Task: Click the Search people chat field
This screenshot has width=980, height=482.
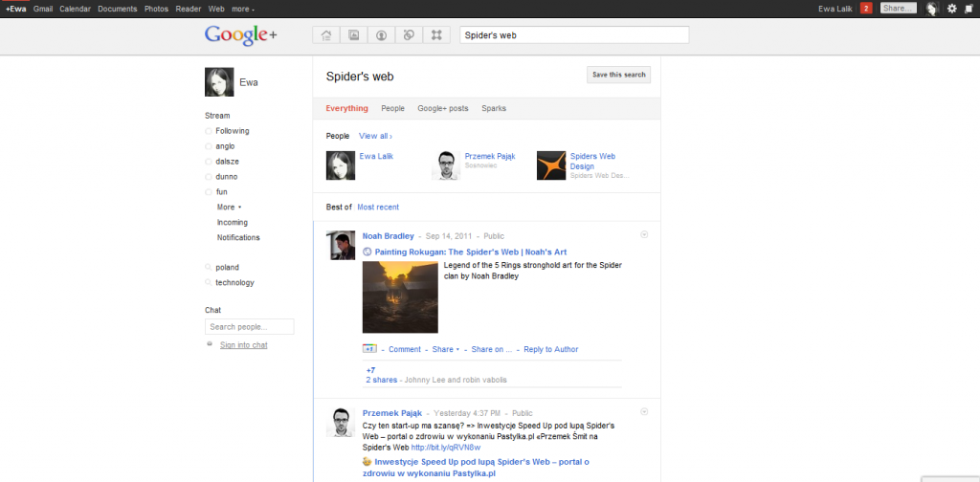Action: tap(250, 326)
